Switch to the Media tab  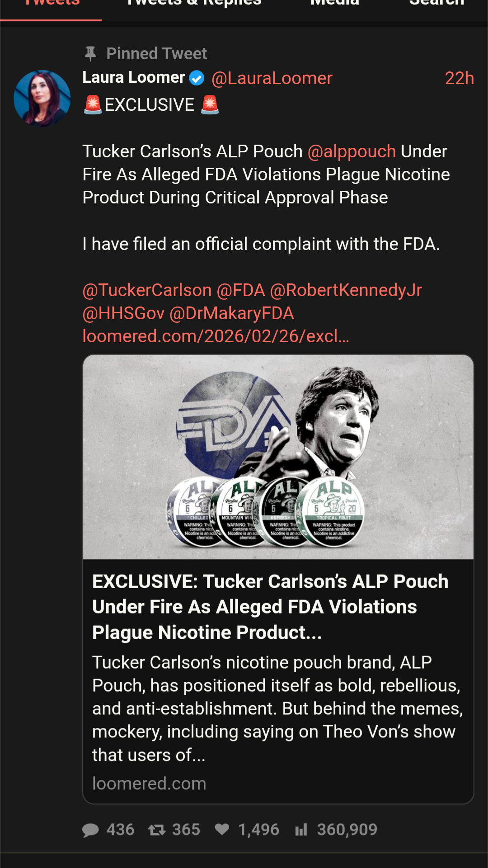click(335, 4)
